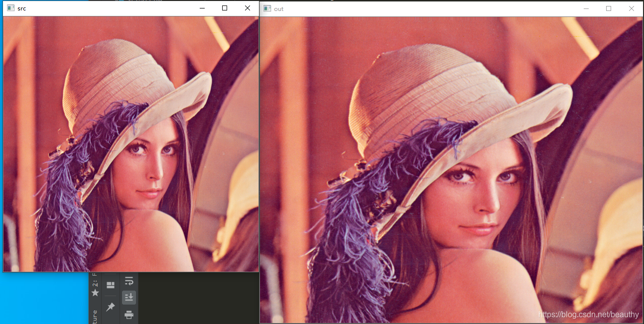The height and width of the screenshot is (324, 644).
Task: Maximize the out window
Action: tap(609, 8)
